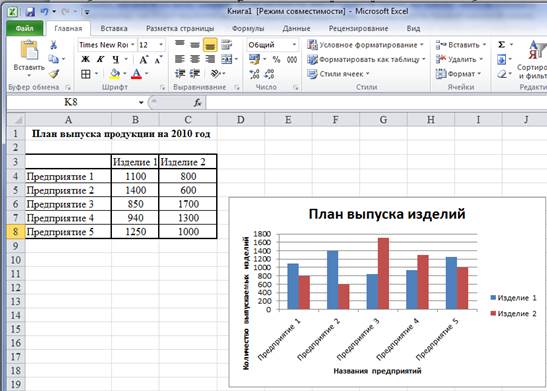The width and height of the screenshot is (547, 391).
Task: Select cell containing 1700
Action: click(188, 204)
